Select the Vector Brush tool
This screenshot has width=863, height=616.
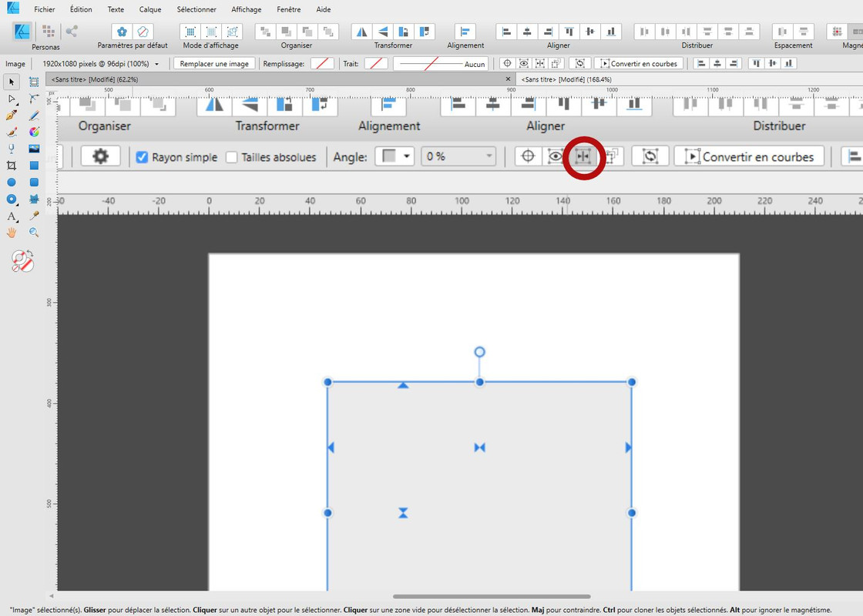(11, 132)
